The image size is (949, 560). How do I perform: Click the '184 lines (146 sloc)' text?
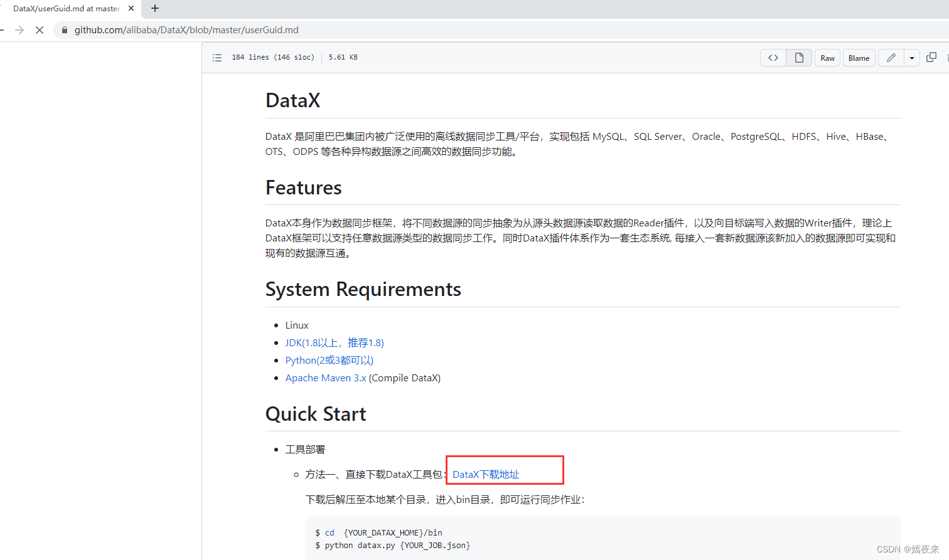tap(273, 57)
